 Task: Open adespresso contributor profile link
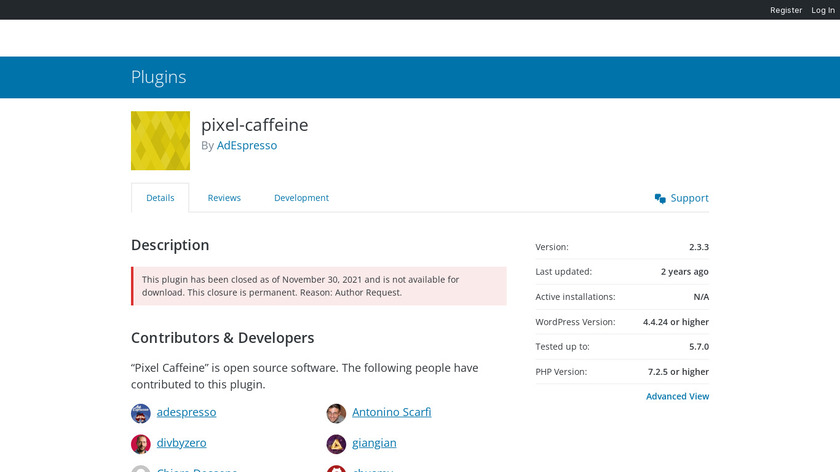coord(187,412)
